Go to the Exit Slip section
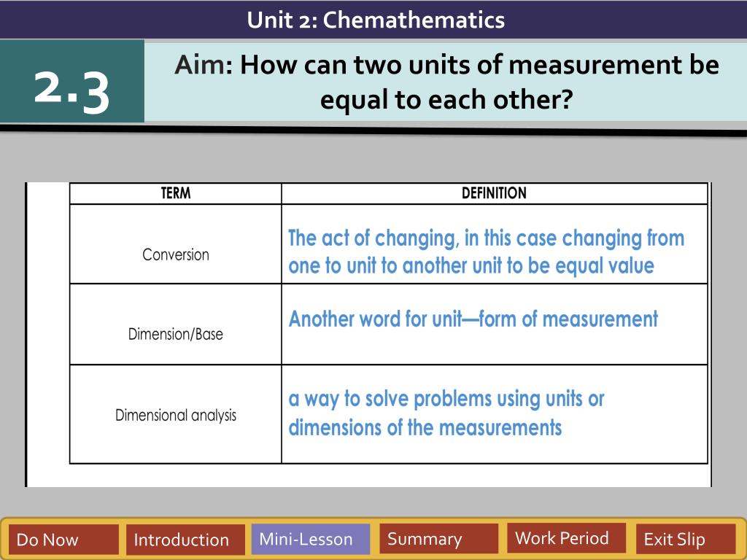The height and width of the screenshot is (560, 747). point(686,539)
